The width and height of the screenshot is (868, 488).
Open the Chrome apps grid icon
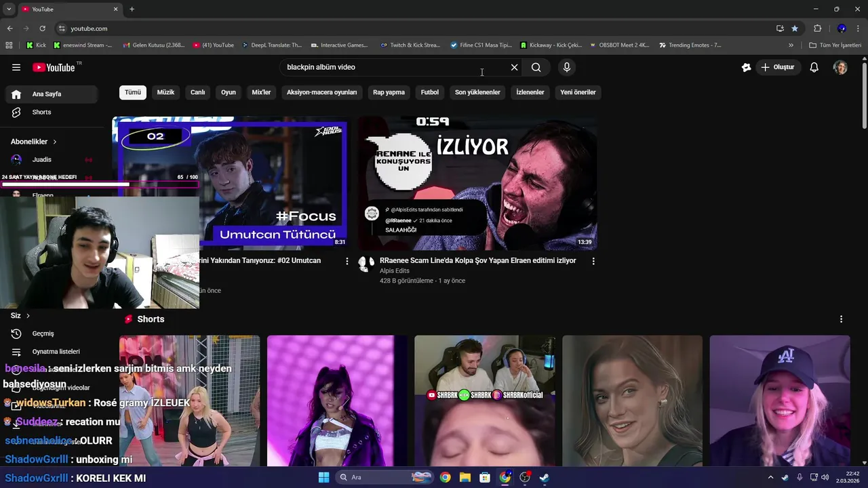9,45
